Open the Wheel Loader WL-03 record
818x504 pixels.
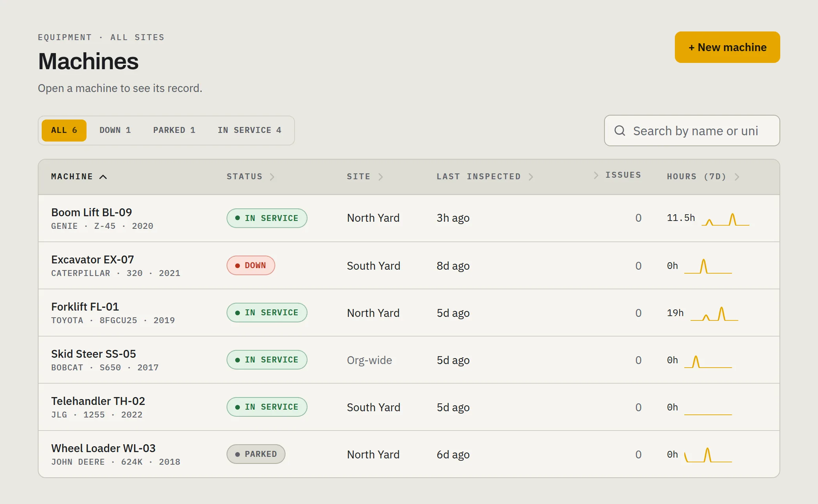[x=409, y=454]
